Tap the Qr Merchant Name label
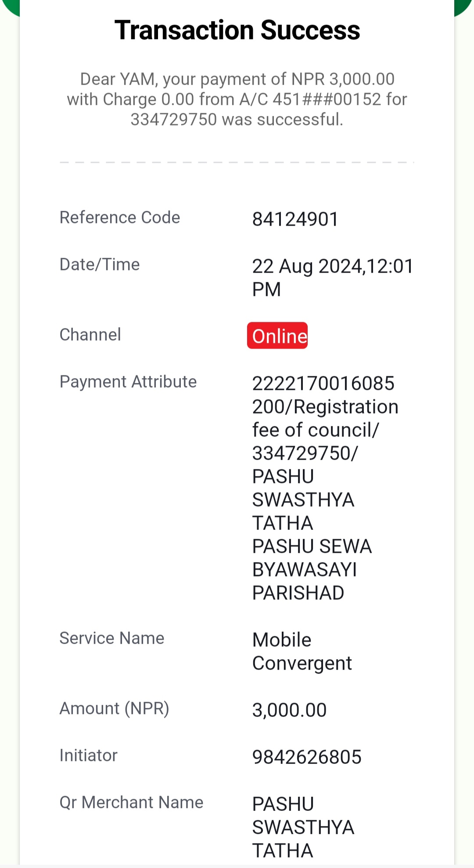This screenshot has height=868, width=474. tap(132, 802)
